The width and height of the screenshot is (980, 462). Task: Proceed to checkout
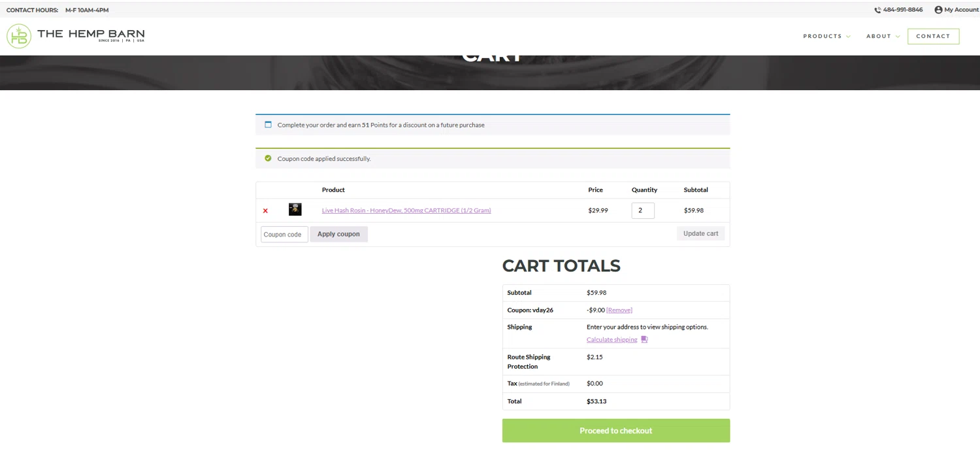615,431
